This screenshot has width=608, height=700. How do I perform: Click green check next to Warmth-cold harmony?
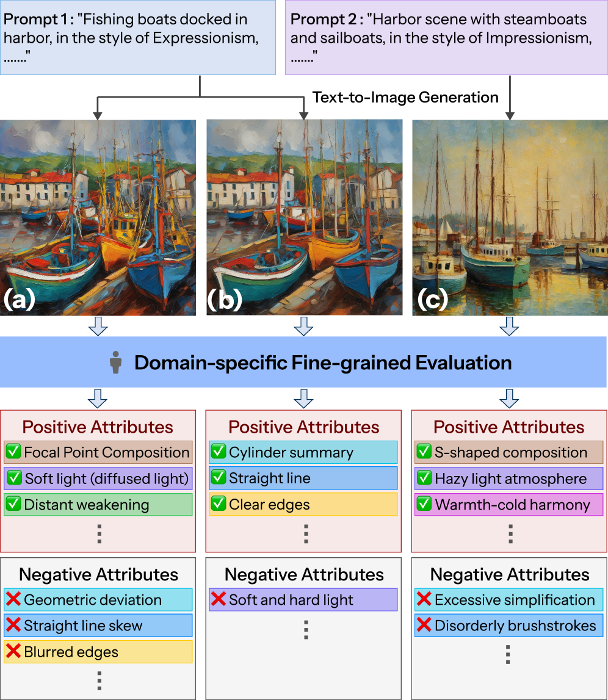coord(424,503)
